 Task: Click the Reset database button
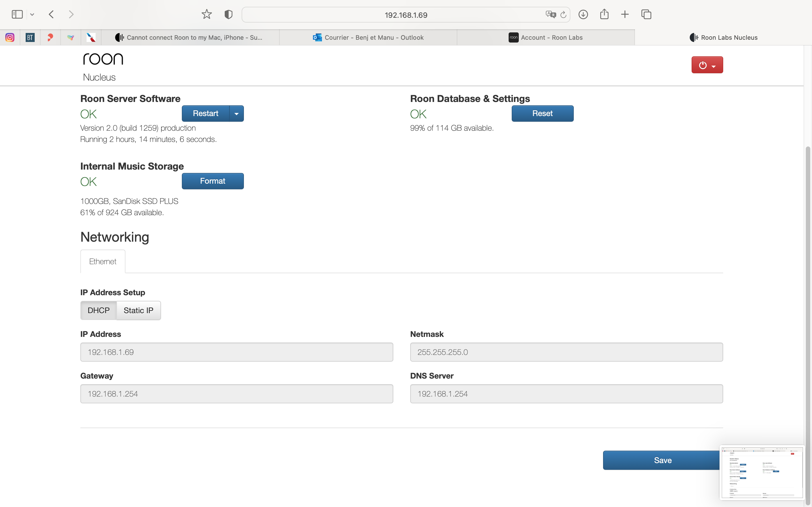coord(542,114)
